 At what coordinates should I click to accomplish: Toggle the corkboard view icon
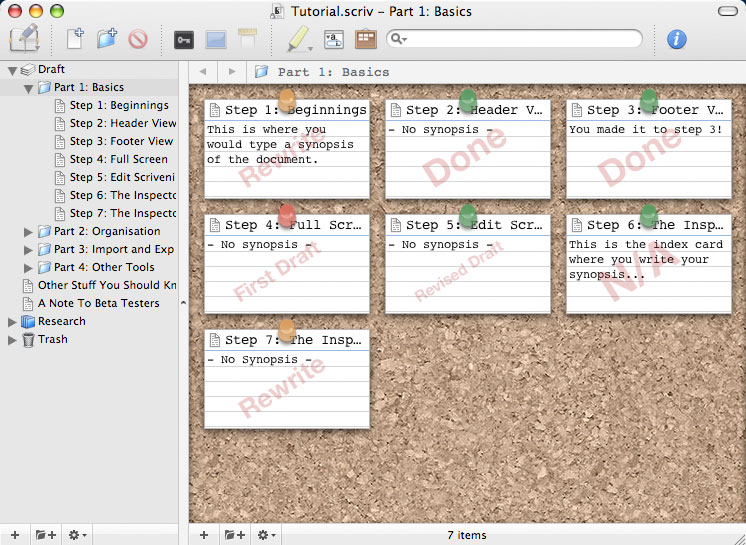pos(365,39)
